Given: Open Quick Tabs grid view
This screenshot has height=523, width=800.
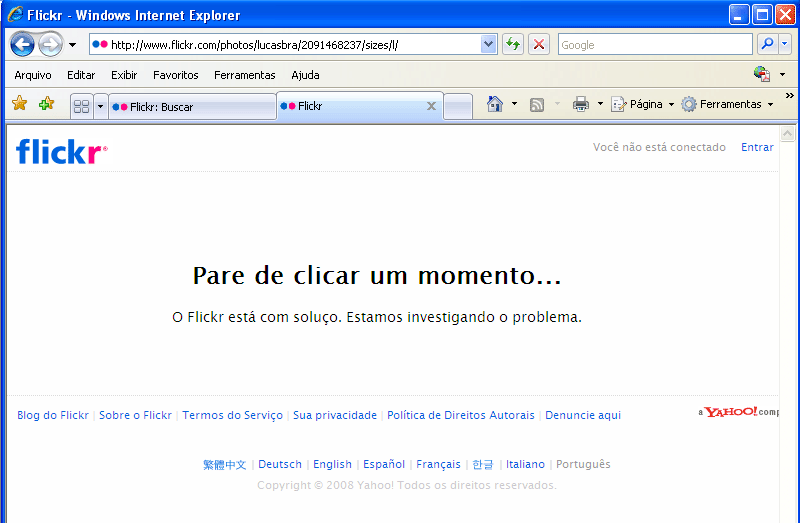Looking at the screenshot, I should tap(82, 106).
